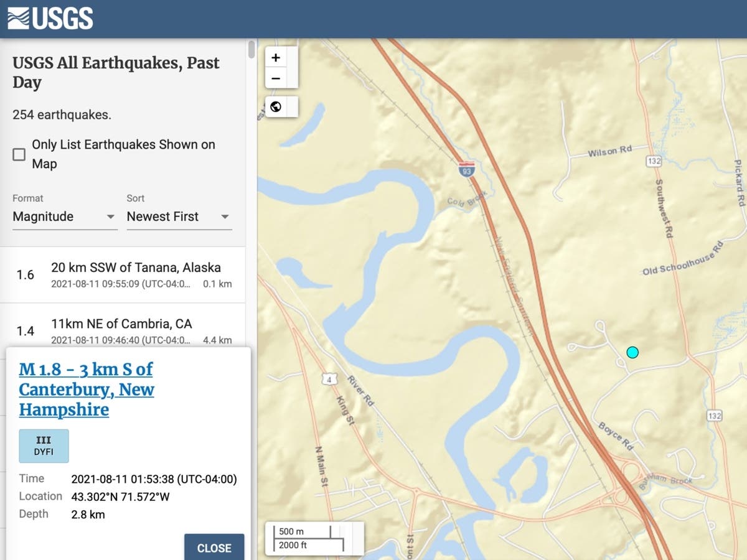Zoom in using the plus button
The height and width of the screenshot is (560, 747).
point(276,57)
